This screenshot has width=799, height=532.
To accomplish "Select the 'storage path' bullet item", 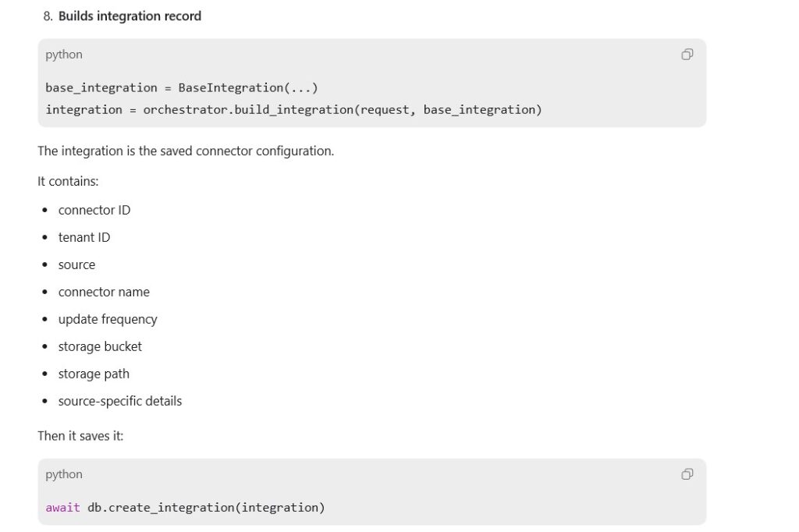I will (x=94, y=374).
